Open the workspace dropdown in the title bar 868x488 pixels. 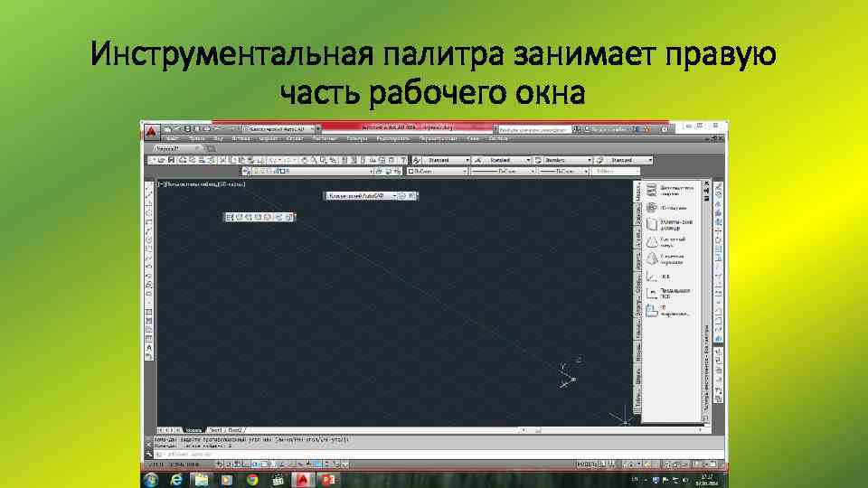point(280,129)
